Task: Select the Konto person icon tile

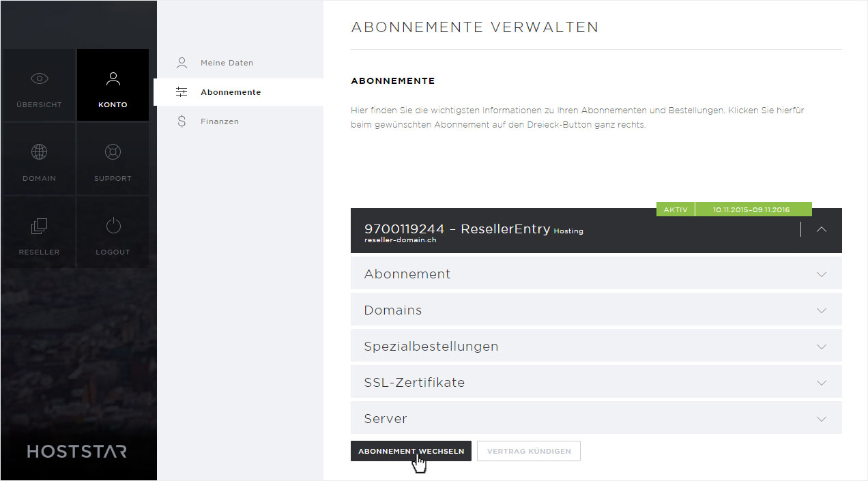Action: (x=113, y=85)
